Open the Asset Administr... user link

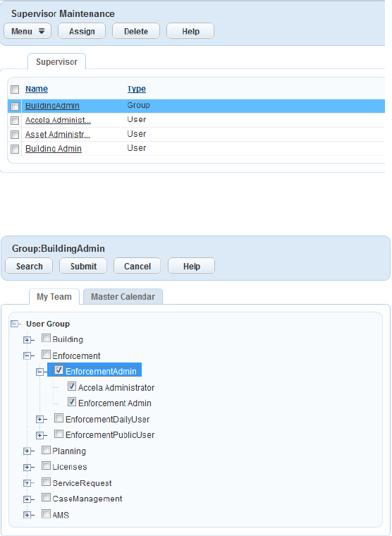pos(58,134)
